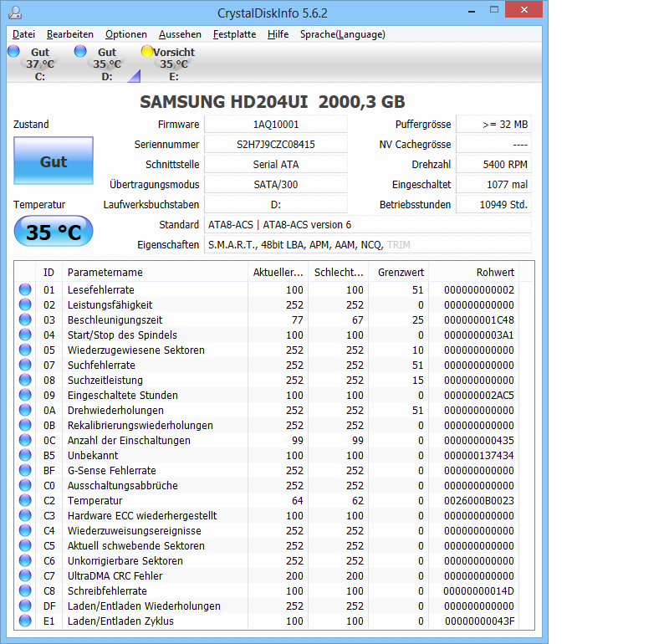Click the Eingeschaltet 1077 mal field

point(493,184)
